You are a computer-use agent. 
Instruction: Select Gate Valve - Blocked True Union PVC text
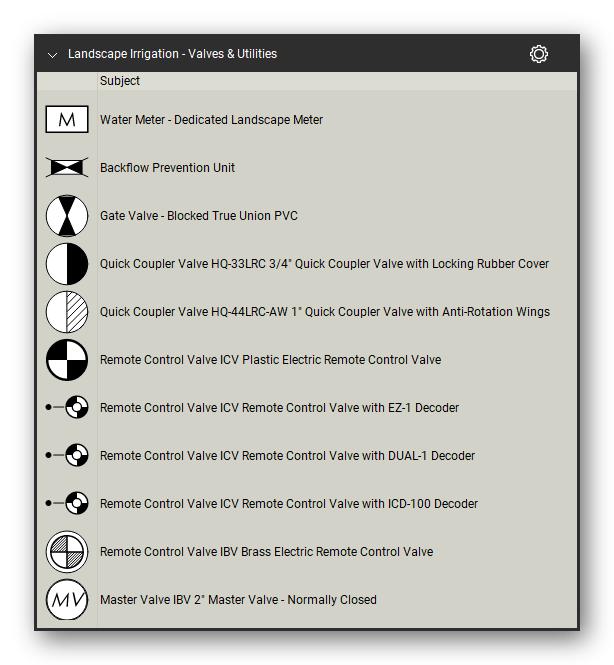pos(198,215)
